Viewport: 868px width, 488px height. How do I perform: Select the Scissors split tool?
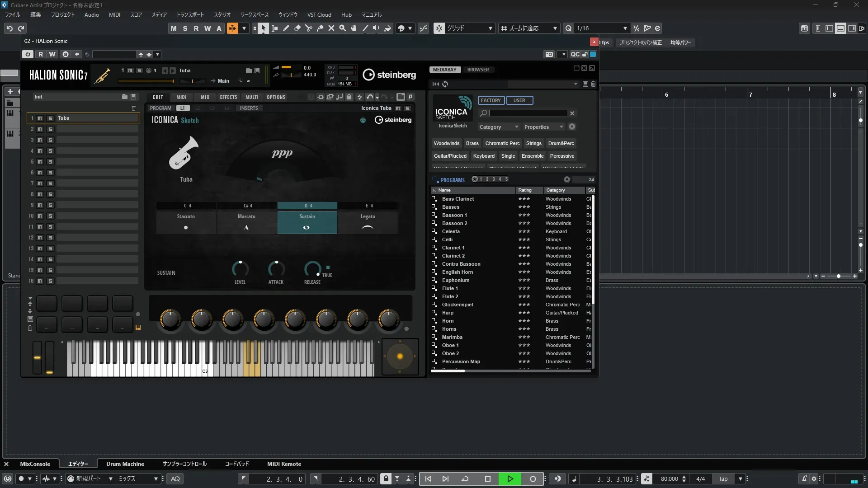tap(309, 28)
